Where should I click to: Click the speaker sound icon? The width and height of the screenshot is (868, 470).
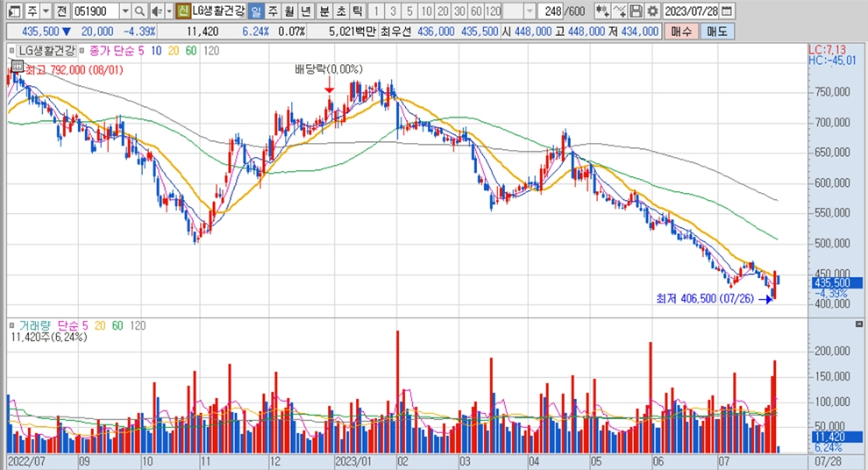point(156,11)
